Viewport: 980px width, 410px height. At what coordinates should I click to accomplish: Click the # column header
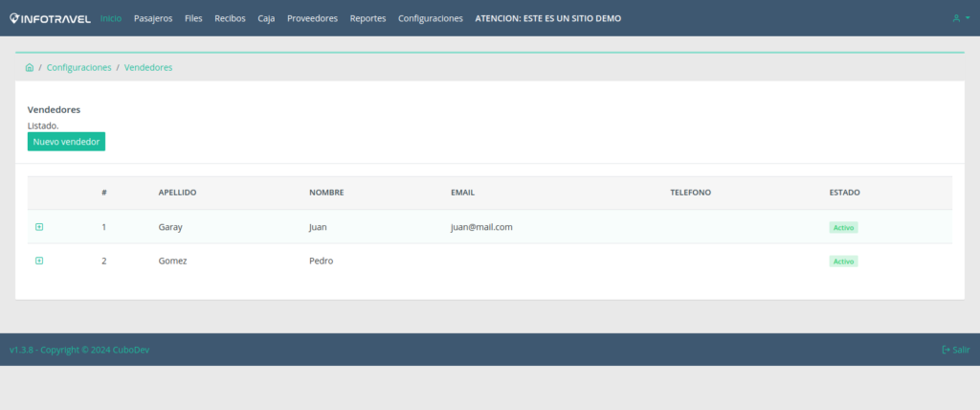[x=104, y=193]
